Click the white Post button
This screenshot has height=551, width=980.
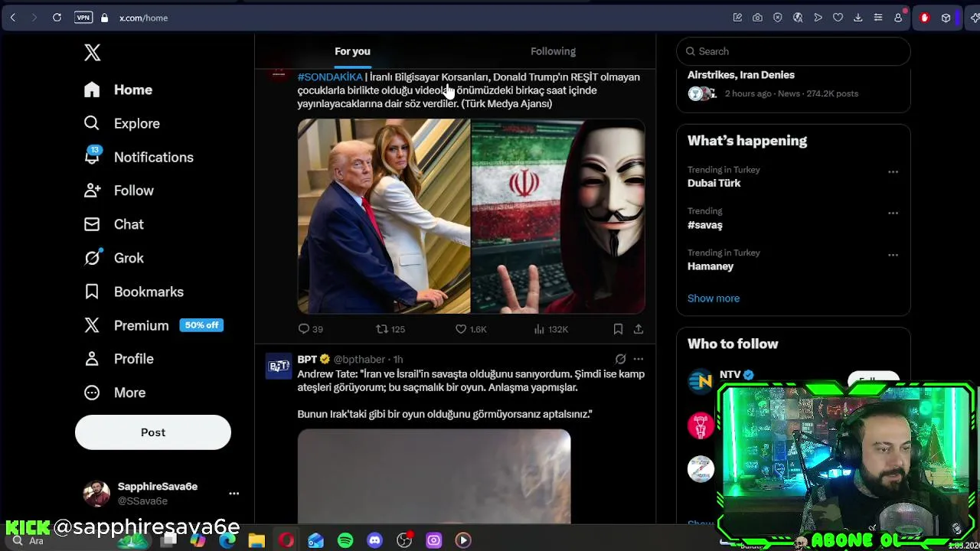coord(153,432)
